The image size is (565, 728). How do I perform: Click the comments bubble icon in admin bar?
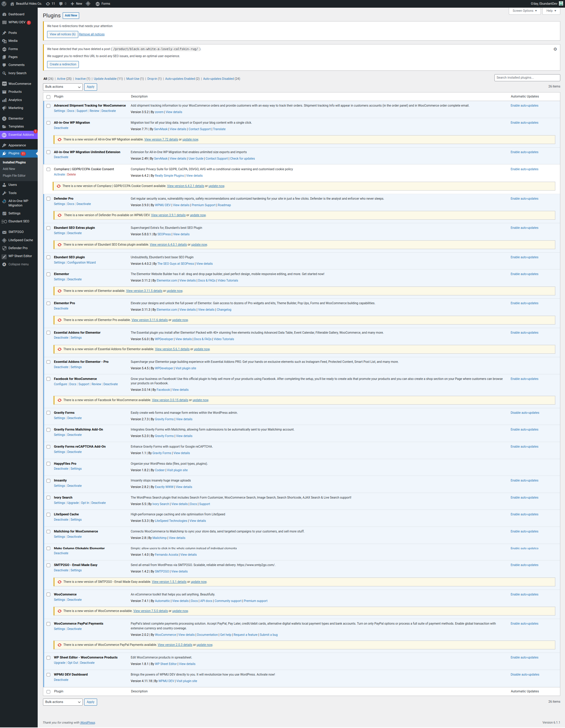click(x=61, y=4)
